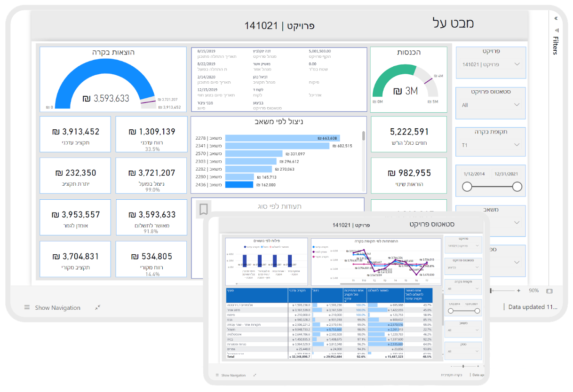
Task: Click the Filters pane label
Action: tap(556, 45)
